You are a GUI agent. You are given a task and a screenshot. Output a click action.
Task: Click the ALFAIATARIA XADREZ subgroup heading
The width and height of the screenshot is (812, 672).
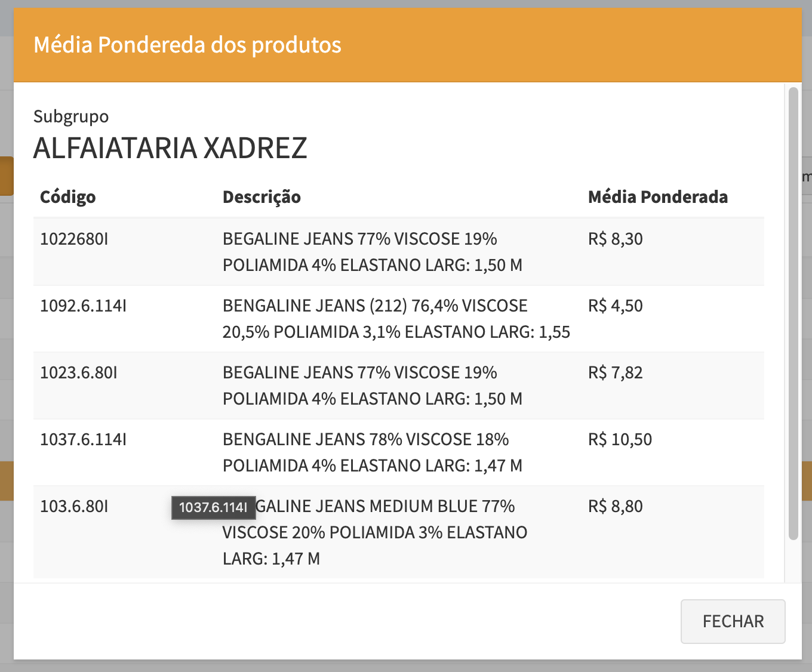(170, 148)
